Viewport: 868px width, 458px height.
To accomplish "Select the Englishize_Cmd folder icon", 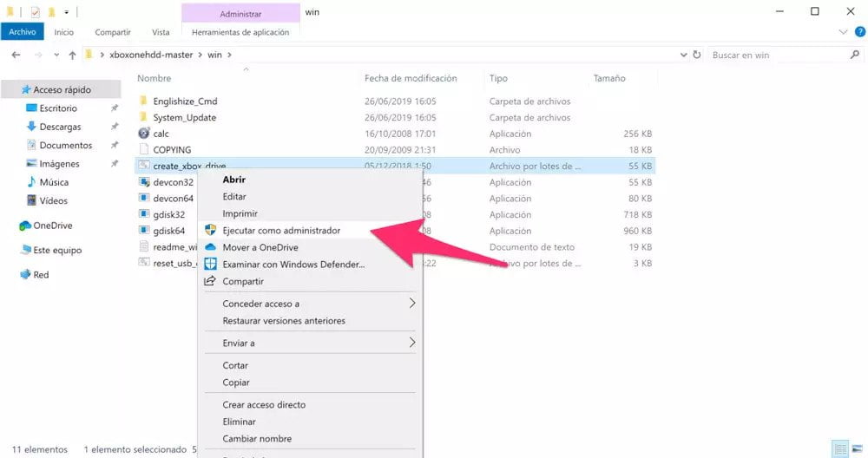I will (x=144, y=101).
